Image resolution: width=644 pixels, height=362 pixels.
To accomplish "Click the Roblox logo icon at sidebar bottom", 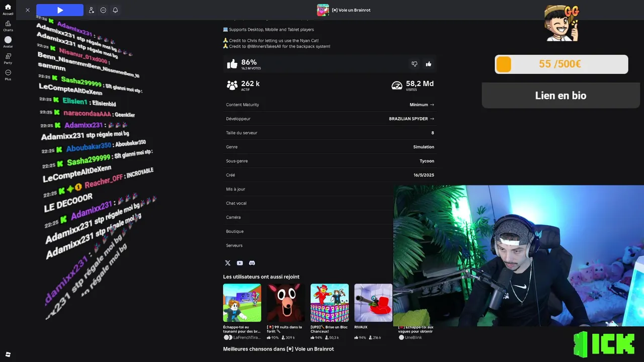I will point(8,354).
